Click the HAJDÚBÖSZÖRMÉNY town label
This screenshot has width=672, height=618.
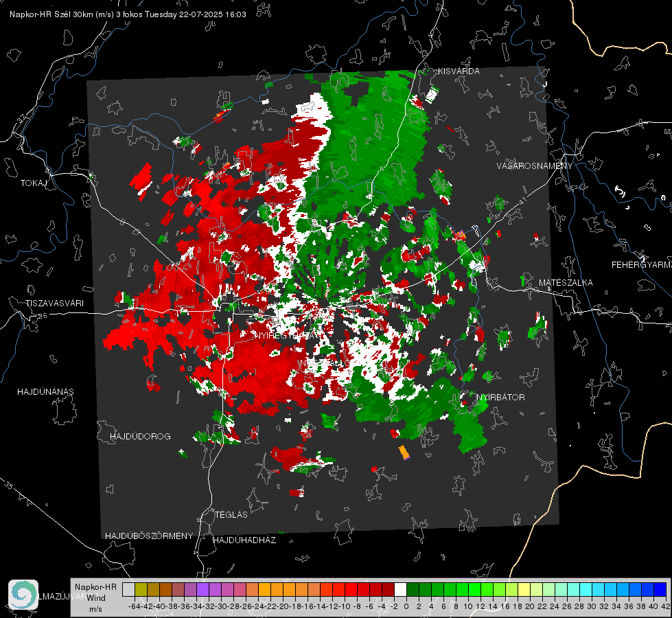[149, 536]
